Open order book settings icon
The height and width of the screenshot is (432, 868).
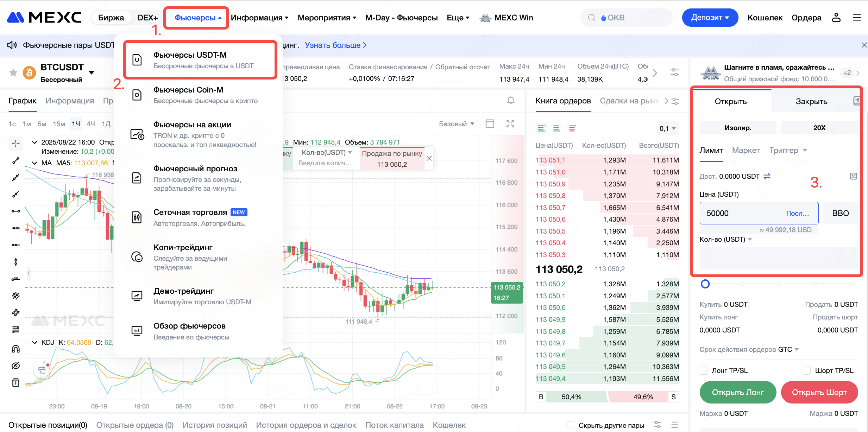(x=675, y=101)
